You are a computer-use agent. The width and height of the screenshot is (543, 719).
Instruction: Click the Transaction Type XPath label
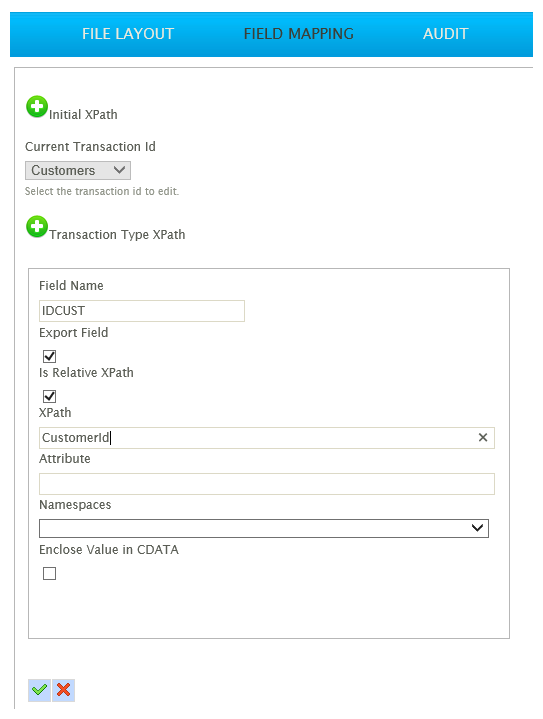point(117,234)
